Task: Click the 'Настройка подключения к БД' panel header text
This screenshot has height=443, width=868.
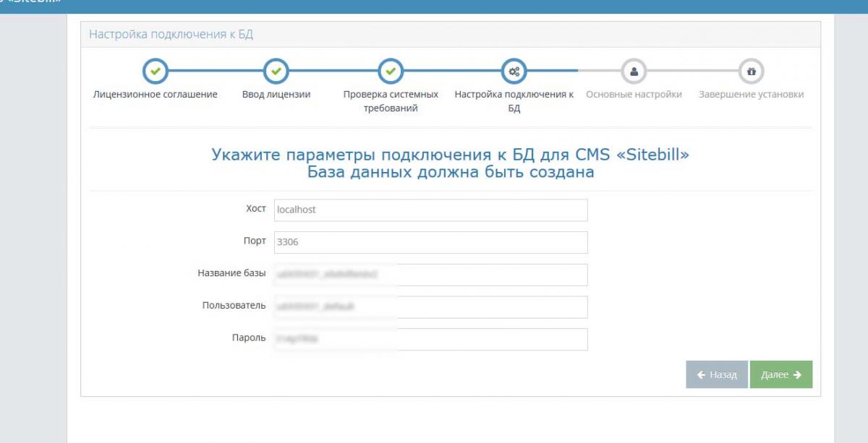Action: pos(171,34)
